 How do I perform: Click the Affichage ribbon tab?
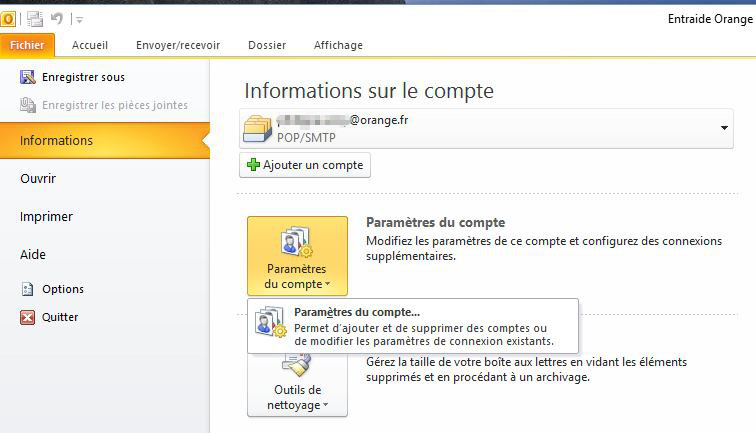pyautogui.click(x=338, y=45)
